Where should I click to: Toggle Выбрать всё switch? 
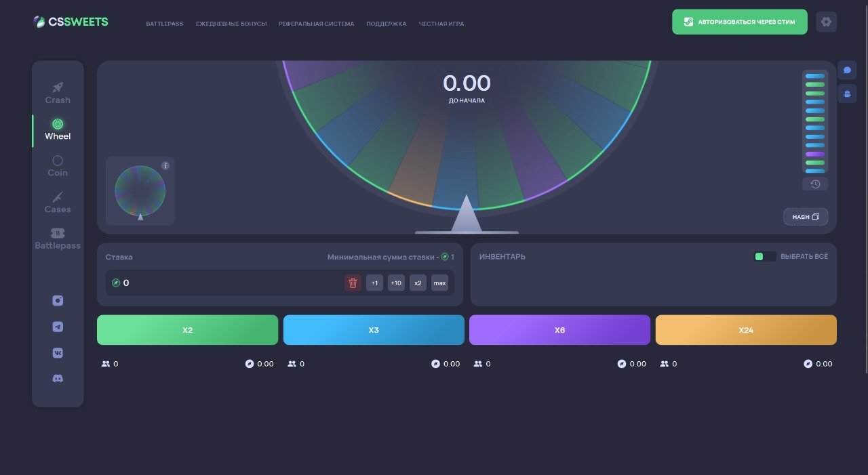765,256
